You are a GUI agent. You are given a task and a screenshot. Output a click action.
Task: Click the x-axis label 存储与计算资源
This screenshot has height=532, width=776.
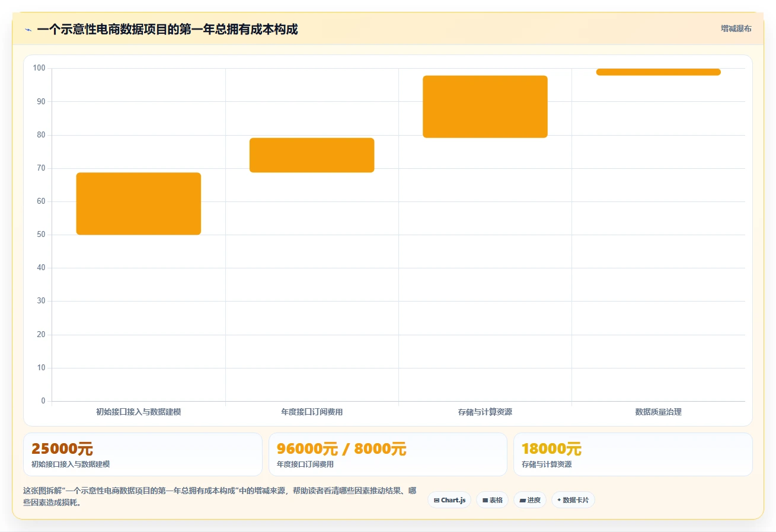[485, 412]
